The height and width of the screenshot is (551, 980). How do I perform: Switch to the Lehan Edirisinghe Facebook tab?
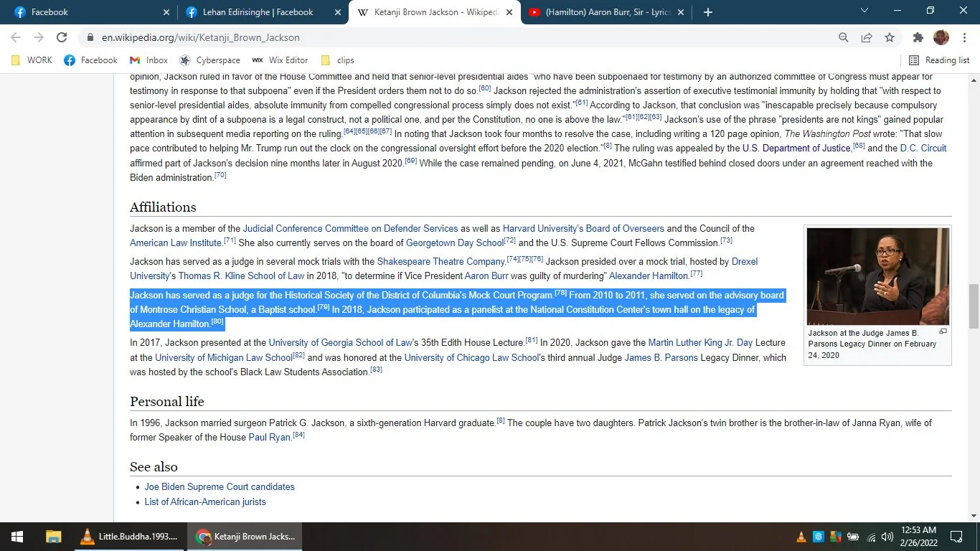[x=263, y=12]
